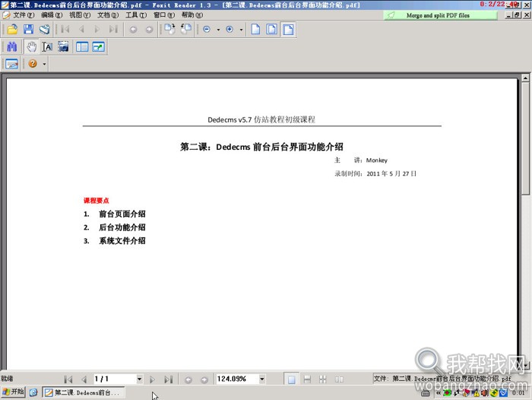Click next view button in top toolbar
This screenshot has height=400, width=532.
pyautogui.click(x=149, y=30)
